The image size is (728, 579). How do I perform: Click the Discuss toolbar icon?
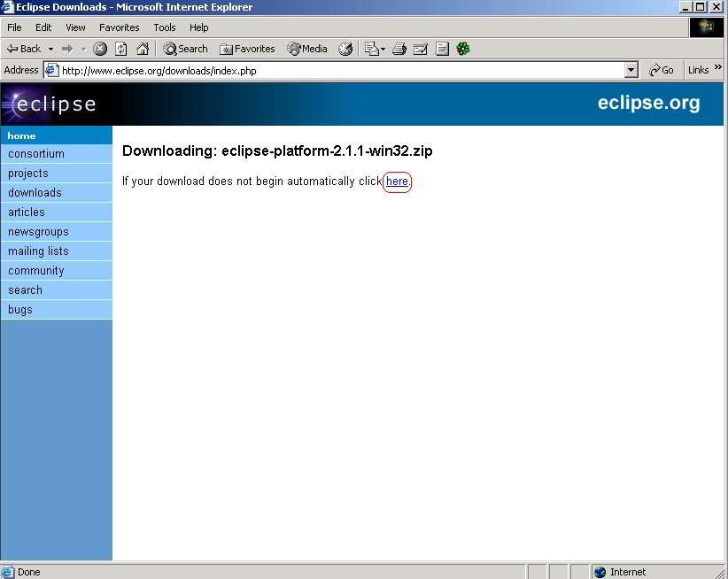click(442, 49)
